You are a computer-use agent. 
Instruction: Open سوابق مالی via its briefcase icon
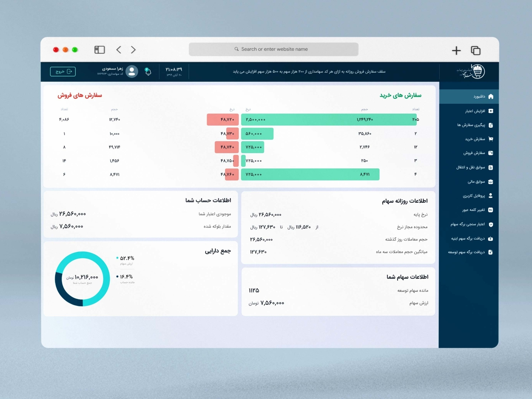click(491, 182)
